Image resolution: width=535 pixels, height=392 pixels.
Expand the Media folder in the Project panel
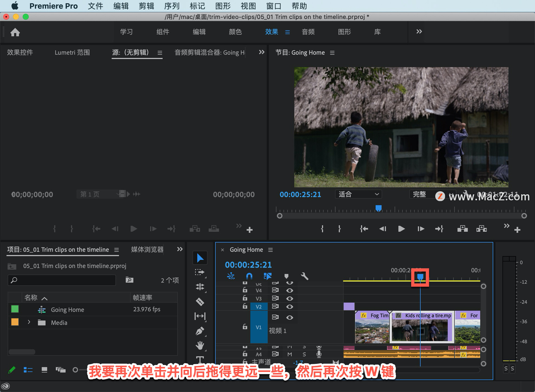(x=29, y=322)
